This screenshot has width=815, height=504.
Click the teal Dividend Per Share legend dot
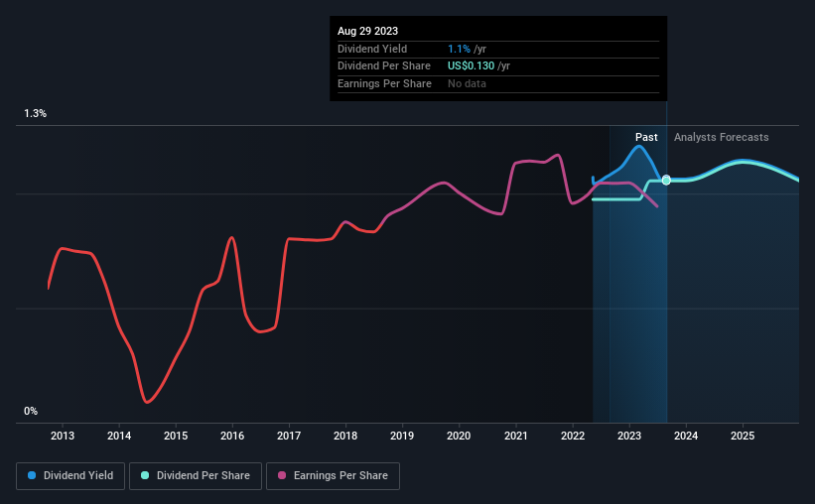tap(145, 476)
